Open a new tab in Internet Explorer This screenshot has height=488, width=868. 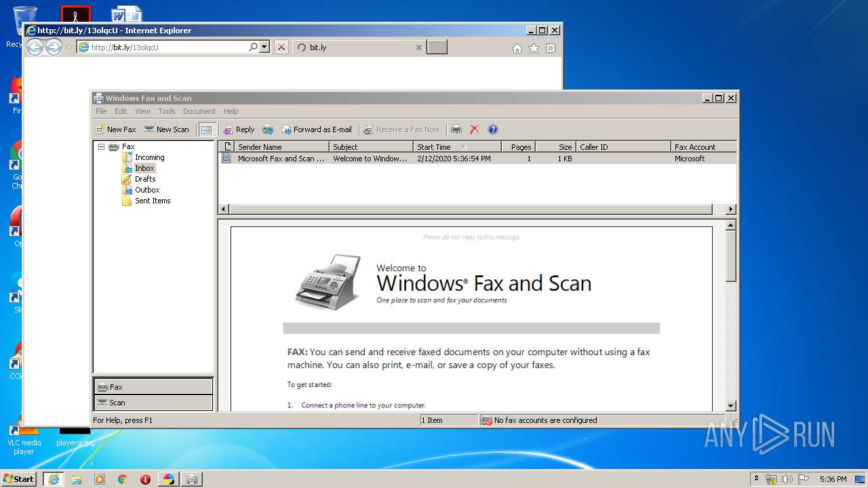pos(437,47)
